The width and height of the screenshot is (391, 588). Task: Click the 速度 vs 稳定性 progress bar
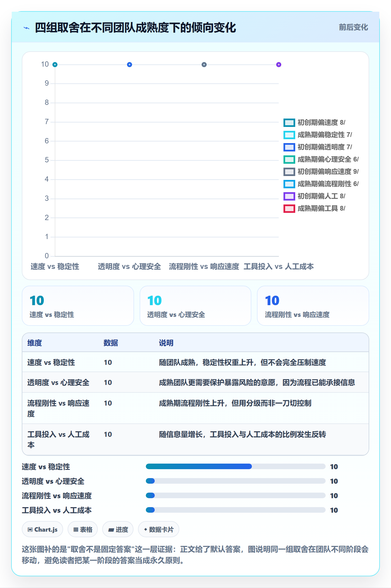[x=236, y=466]
